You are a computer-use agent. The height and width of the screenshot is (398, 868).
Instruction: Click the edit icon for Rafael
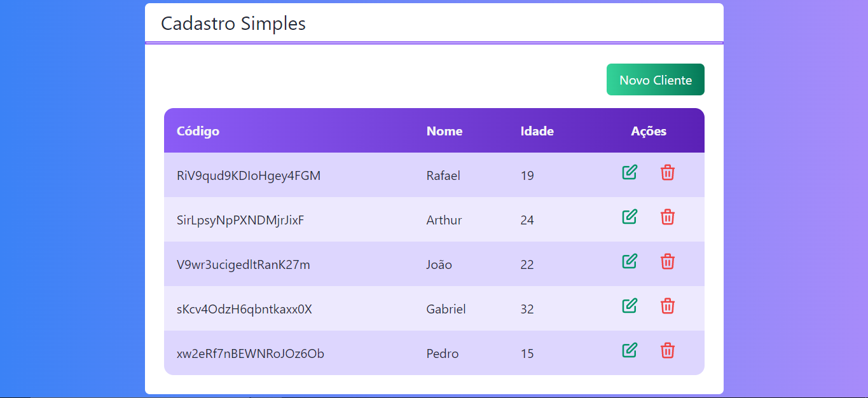pyautogui.click(x=630, y=172)
